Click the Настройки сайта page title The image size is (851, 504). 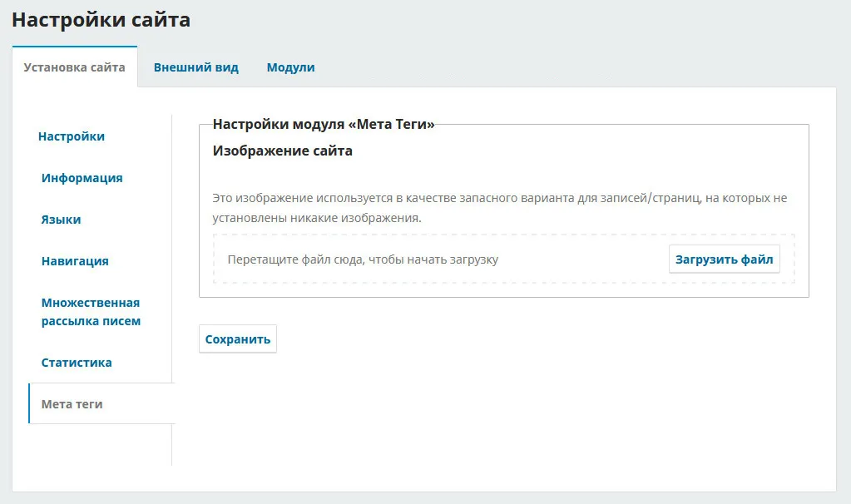101,20
